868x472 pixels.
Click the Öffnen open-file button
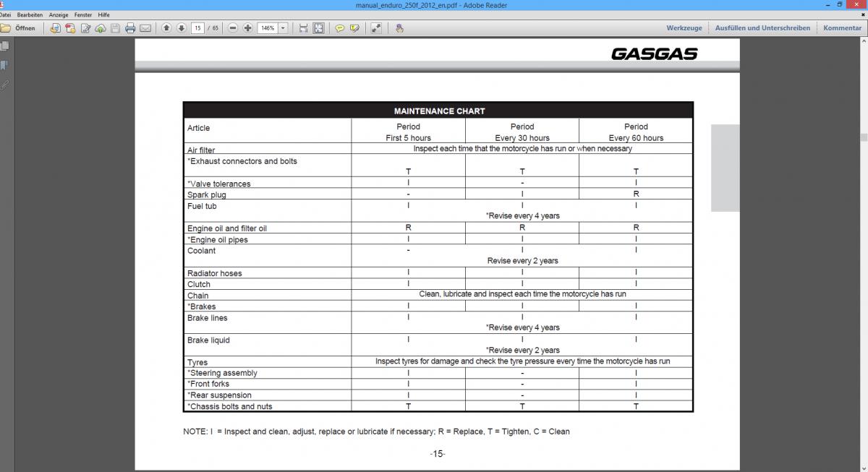click(18, 28)
